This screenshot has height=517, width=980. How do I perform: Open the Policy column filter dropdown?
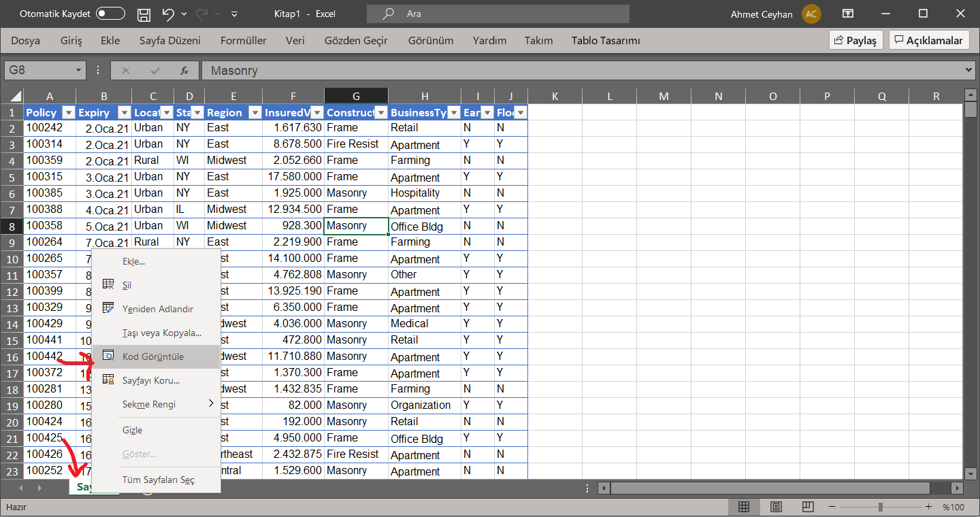coord(70,112)
